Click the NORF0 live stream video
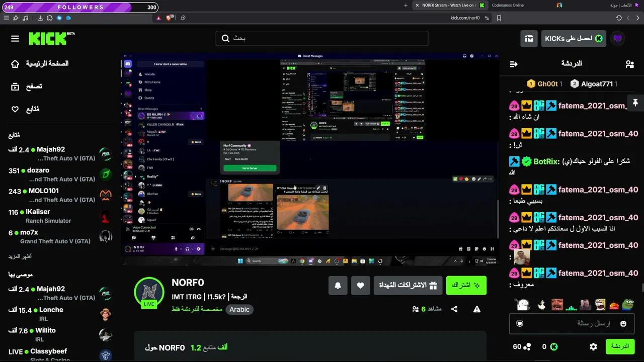 point(310,159)
